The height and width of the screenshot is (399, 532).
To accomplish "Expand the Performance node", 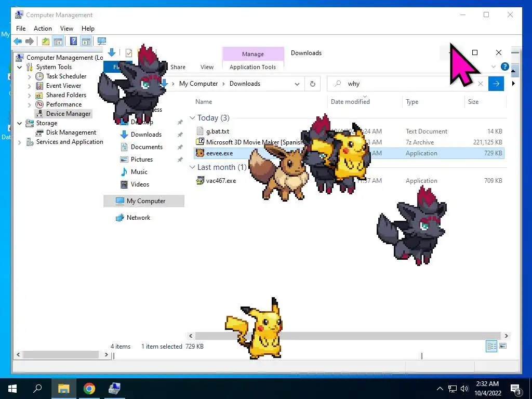I will point(30,104).
